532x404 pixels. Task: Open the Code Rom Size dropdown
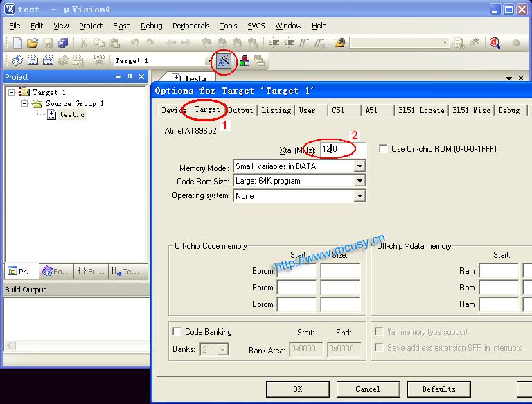coord(360,181)
